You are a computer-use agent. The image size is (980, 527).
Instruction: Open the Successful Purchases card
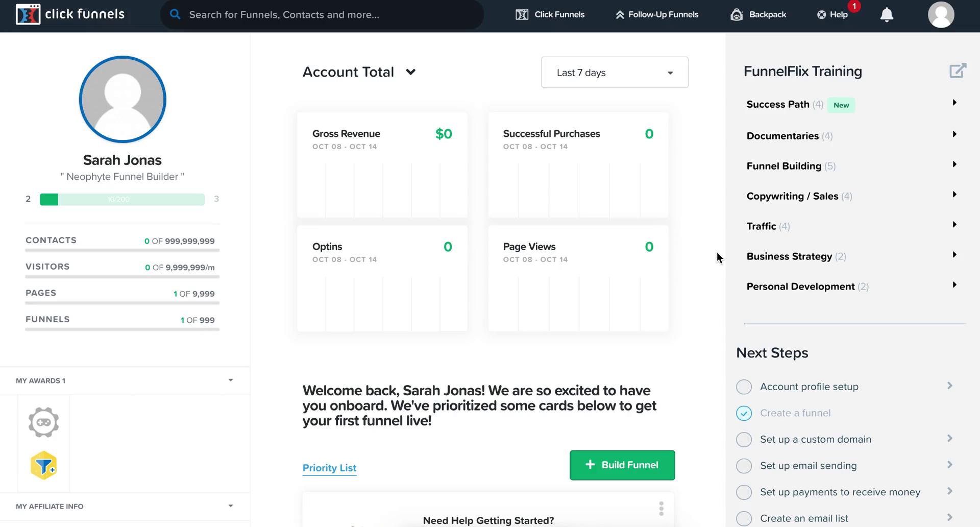578,165
